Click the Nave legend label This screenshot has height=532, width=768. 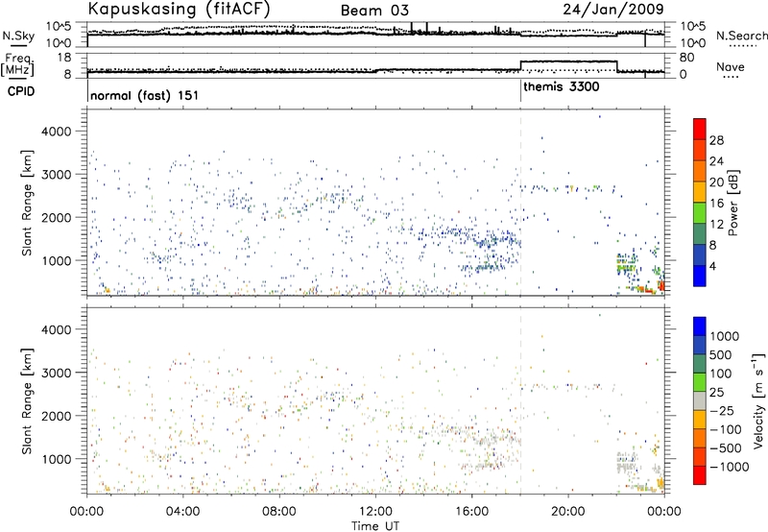[x=730, y=66]
